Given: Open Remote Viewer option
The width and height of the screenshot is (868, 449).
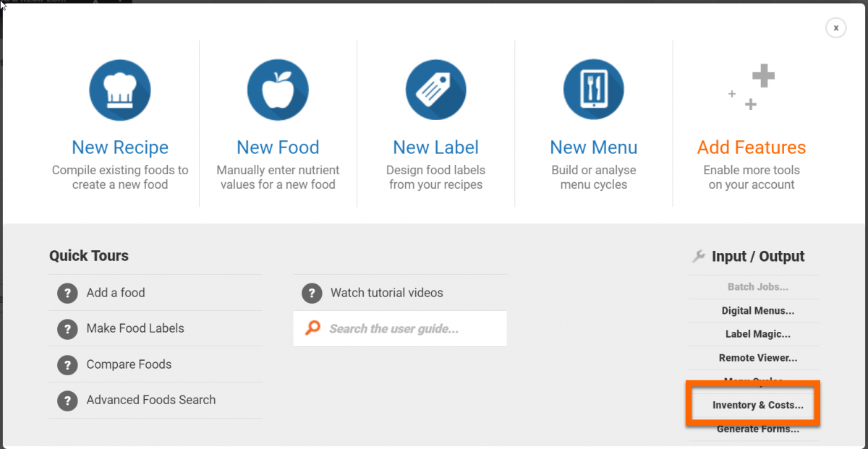Looking at the screenshot, I should pyautogui.click(x=757, y=358).
